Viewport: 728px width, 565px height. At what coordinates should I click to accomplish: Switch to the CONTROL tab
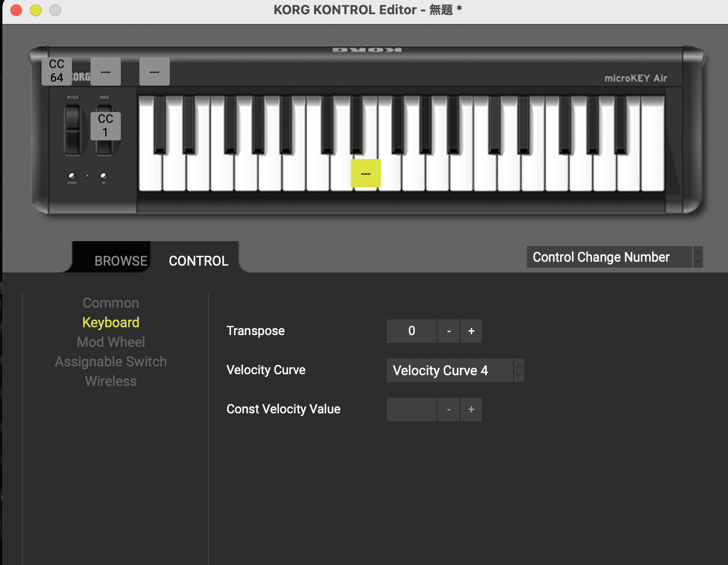[199, 261]
